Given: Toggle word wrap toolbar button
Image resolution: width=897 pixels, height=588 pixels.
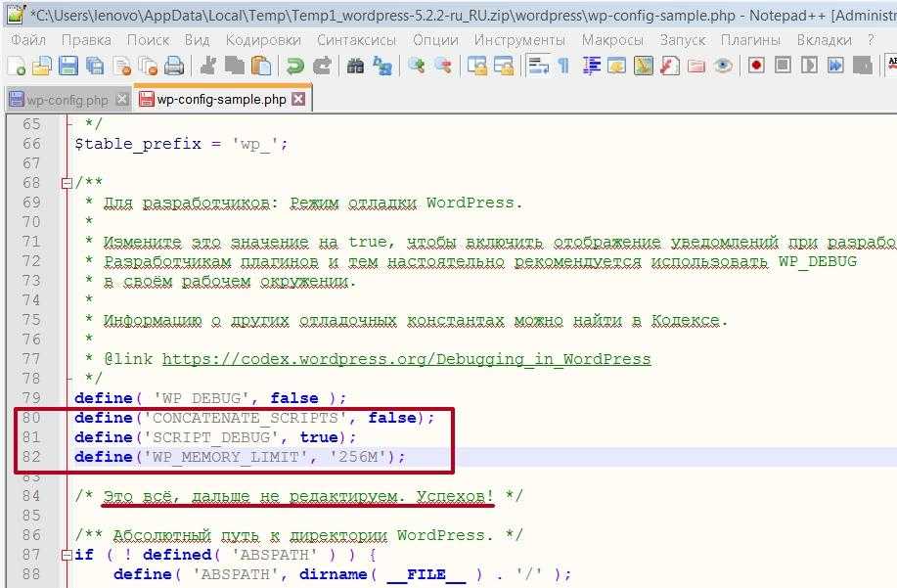Looking at the screenshot, I should coord(537,66).
